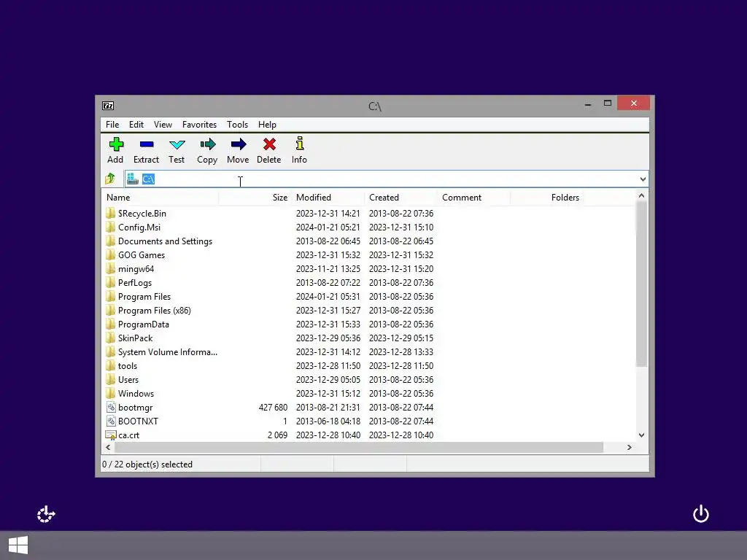Screen dimensions: 747x560
Task: Open the View menu
Action: click(x=163, y=124)
